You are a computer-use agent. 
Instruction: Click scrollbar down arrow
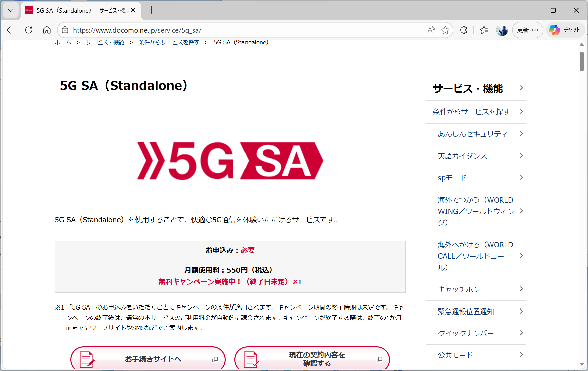tap(582, 364)
